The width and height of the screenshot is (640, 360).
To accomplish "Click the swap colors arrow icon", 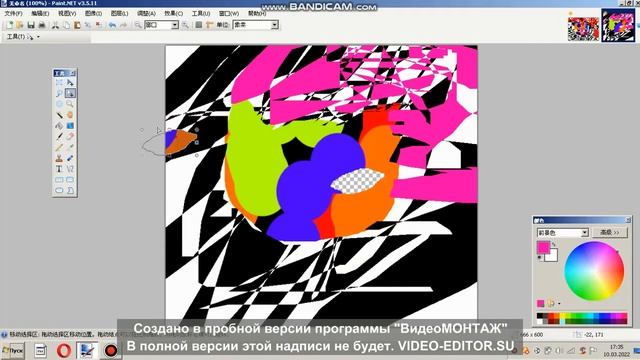I will click(x=554, y=244).
